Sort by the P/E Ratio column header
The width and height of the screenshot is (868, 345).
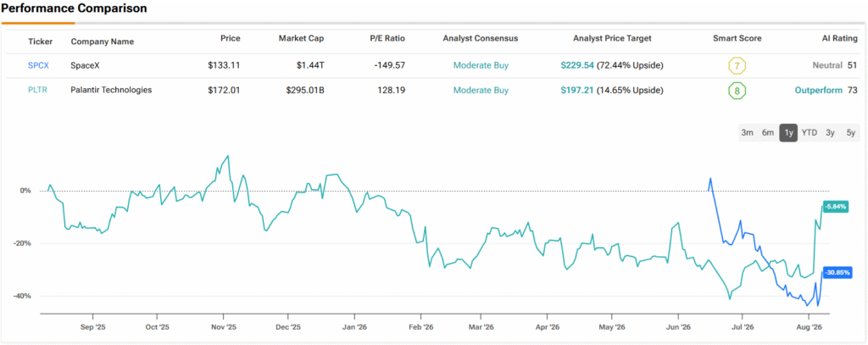[x=387, y=39]
